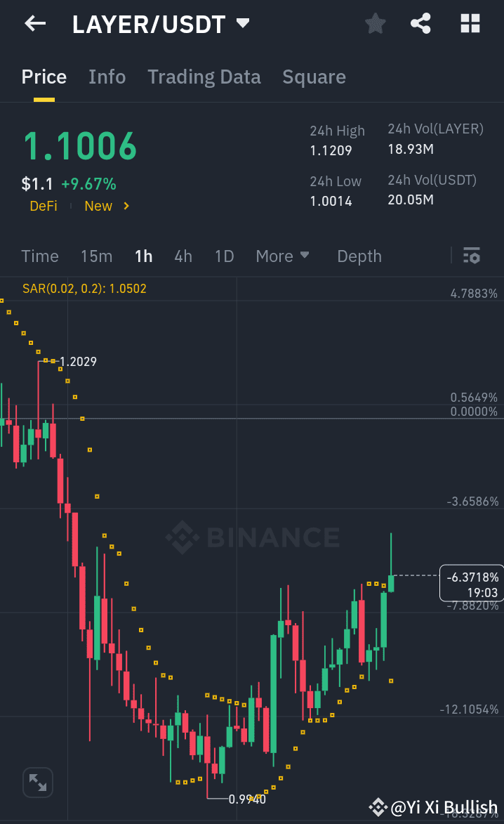Viewport: 504px width, 824px height.
Task: Activate the 1D timeframe
Action: (x=224, y=256)
